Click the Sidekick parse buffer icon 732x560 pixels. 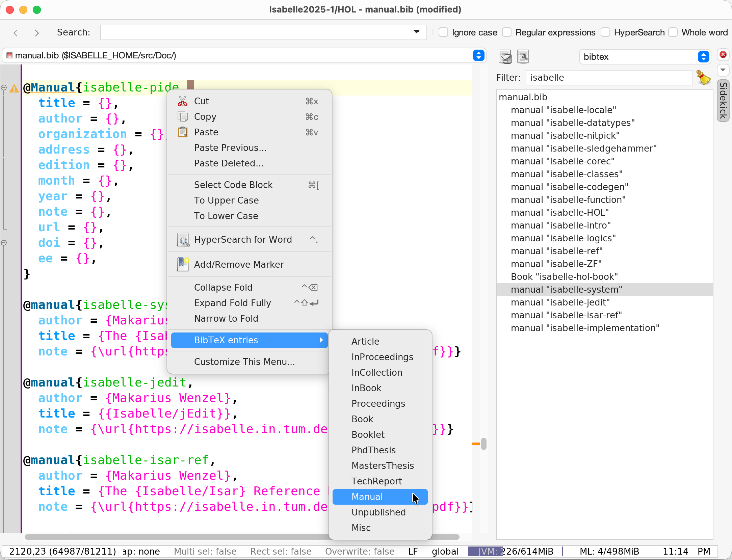click(505, 57)
